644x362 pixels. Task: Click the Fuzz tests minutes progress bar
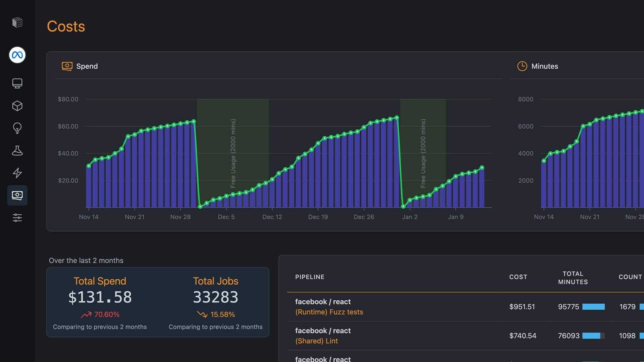593,307
